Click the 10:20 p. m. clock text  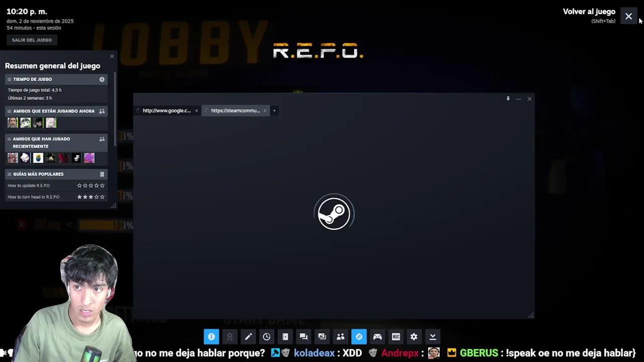27,12
